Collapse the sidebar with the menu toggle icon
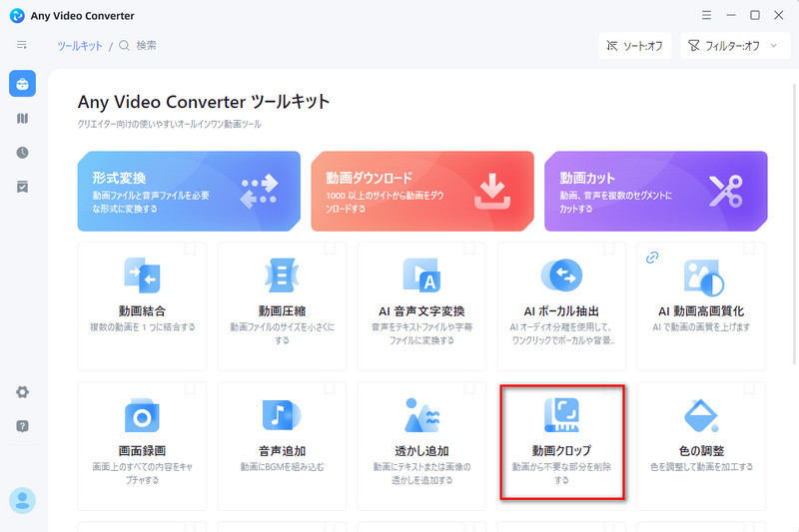This screenshot has height=532, width=799. pos(22,45)
